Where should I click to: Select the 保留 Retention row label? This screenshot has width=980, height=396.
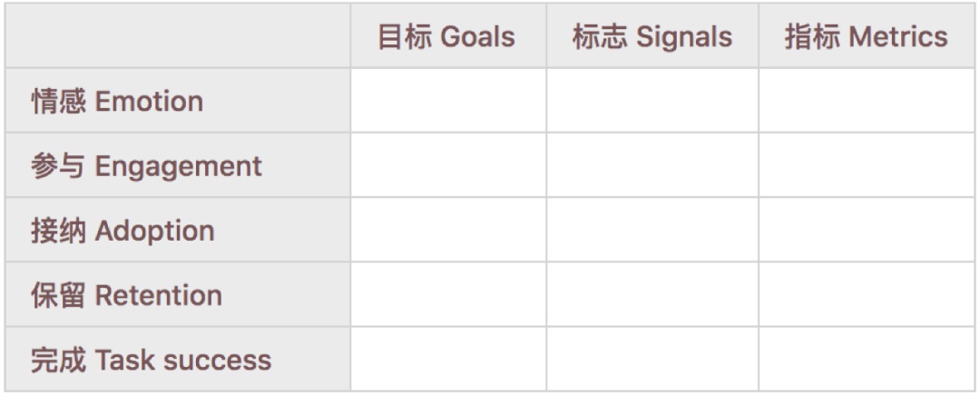pyautogui.click(x=126, y=295)
